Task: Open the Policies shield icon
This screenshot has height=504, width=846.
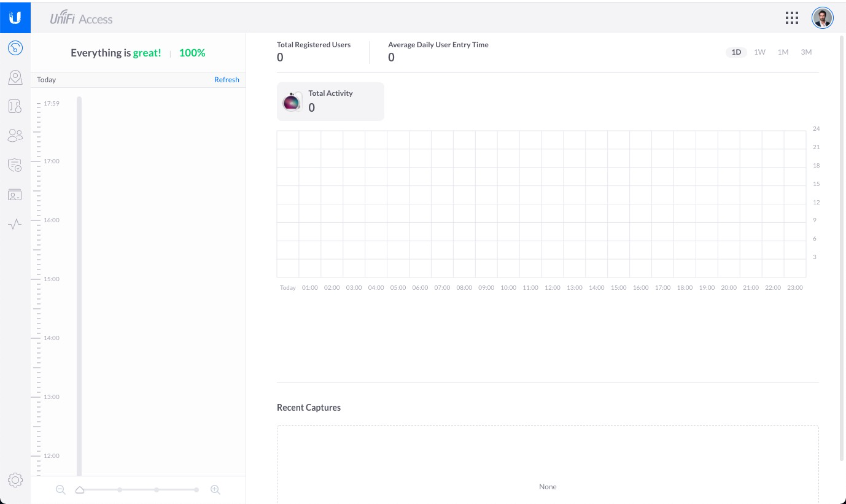Action: pos(15,165)
